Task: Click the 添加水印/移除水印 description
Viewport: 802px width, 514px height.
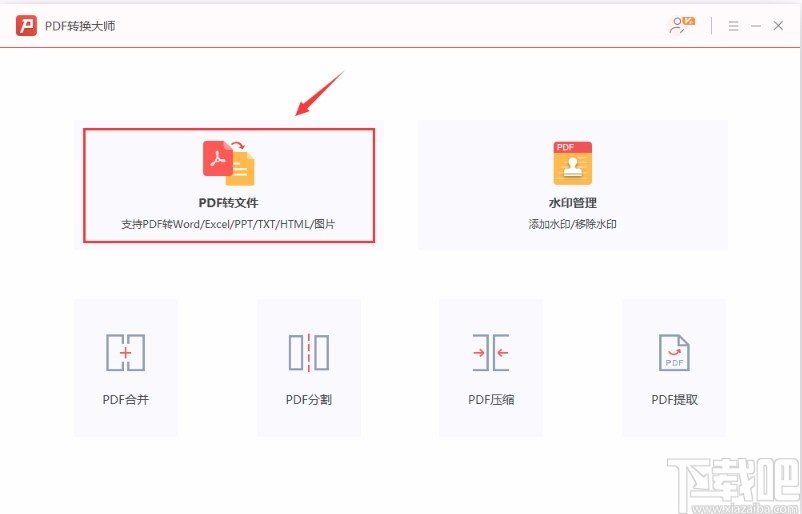Action: (572, 224)
